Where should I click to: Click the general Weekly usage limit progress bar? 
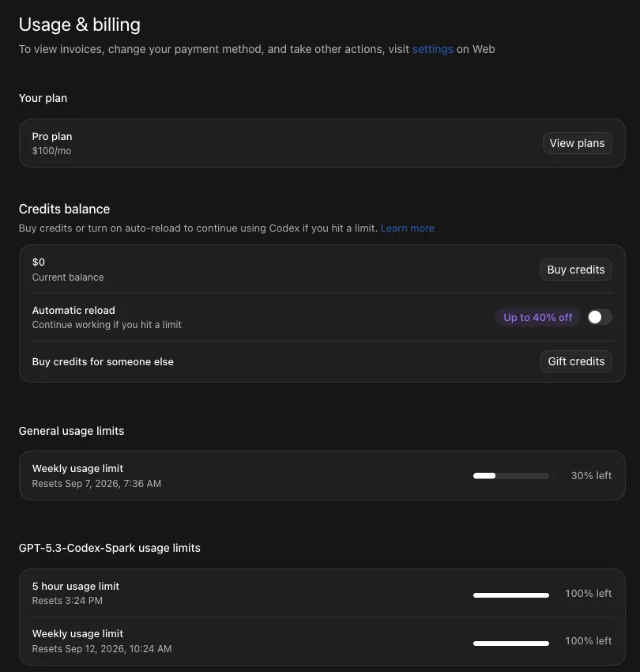(511, 476)
